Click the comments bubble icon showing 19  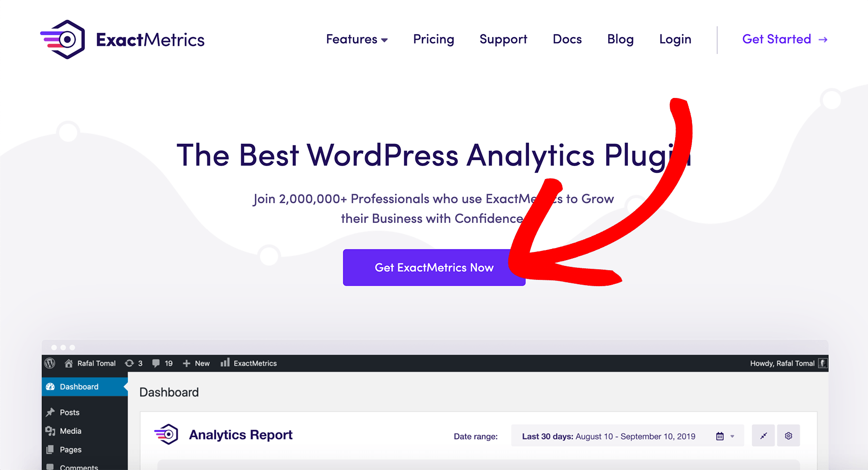(x=156, y=363)
